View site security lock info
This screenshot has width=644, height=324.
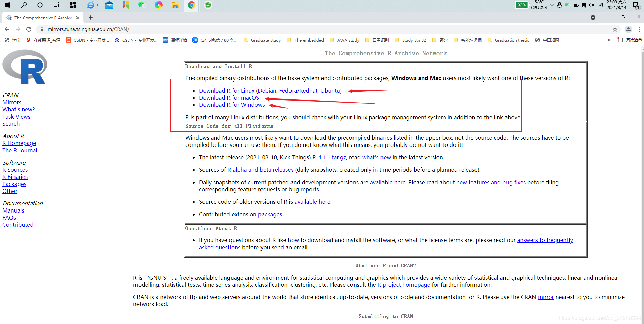pos(42,29)
